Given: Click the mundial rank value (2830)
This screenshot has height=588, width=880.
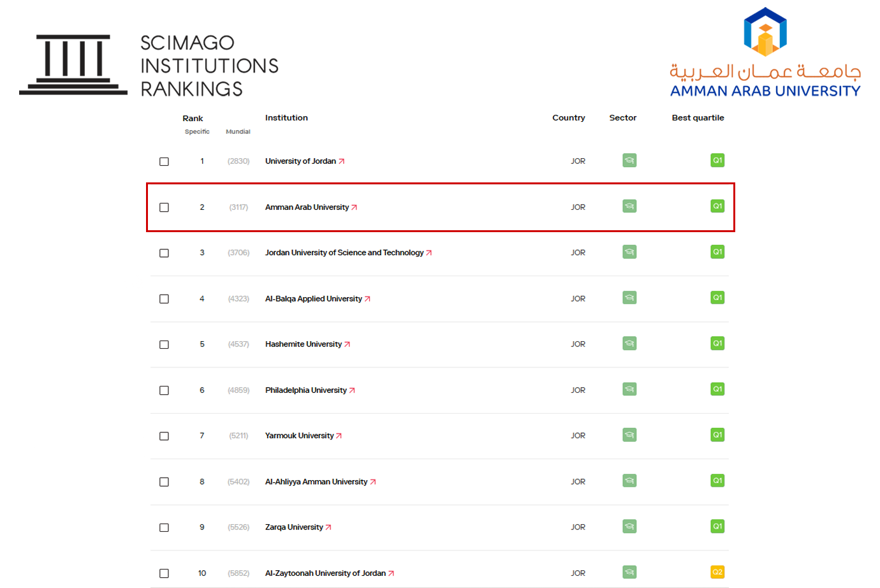Looking at the screenshot, I should click(x=238, y=161).
